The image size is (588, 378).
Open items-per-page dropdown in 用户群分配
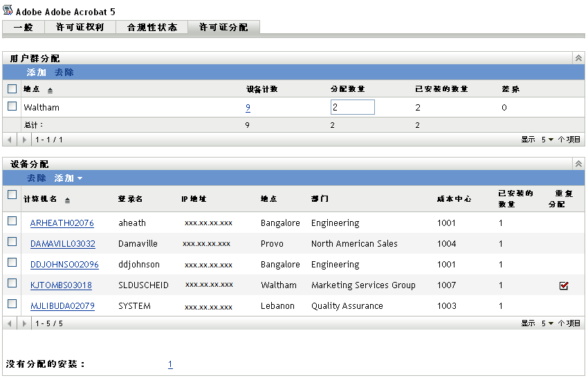click(547, 140)
